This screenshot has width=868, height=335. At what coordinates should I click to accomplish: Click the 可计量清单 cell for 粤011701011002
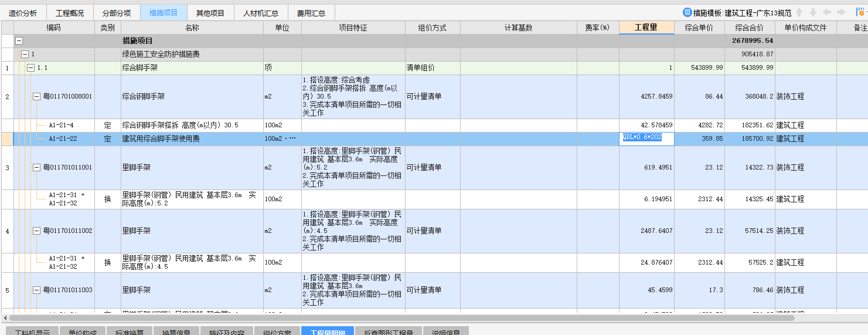click(x=433, y=231)
